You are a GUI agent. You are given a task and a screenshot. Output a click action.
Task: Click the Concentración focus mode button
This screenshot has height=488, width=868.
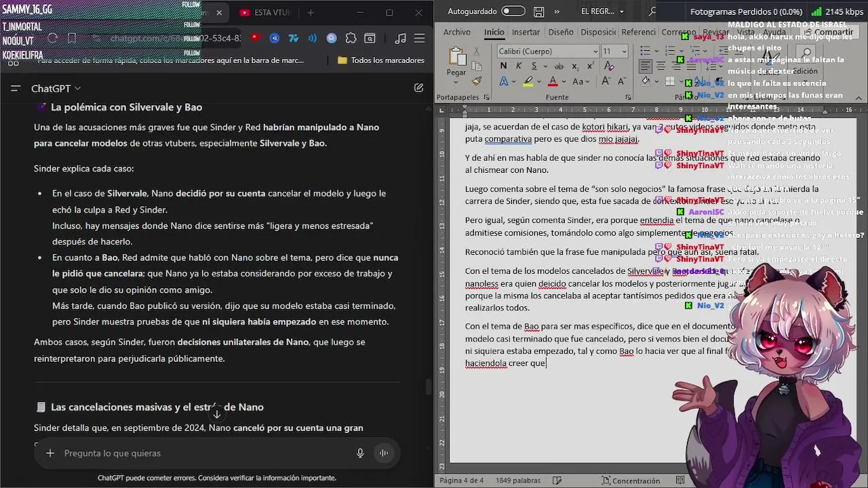(630, 481)
